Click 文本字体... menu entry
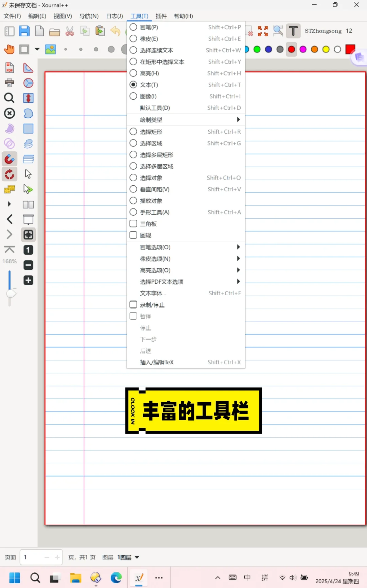This screenshot has width=367, height=588. [x=186, y=293]
